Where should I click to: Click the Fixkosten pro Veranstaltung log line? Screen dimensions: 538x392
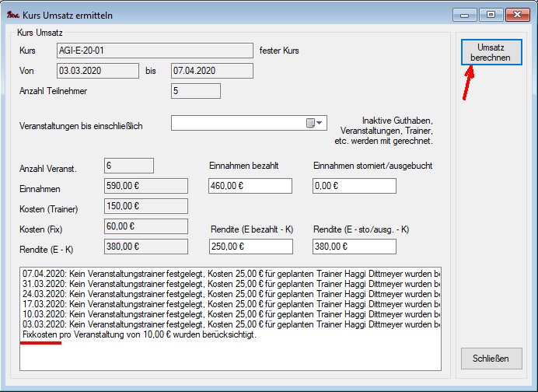point(140,334)
